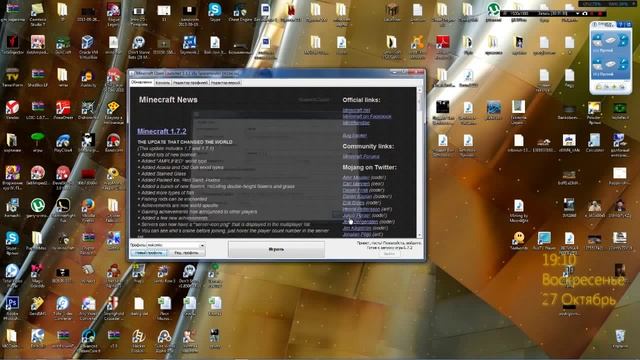Open the minecraft.net official link
640x360 pixels.
click(x=356, y=110)
